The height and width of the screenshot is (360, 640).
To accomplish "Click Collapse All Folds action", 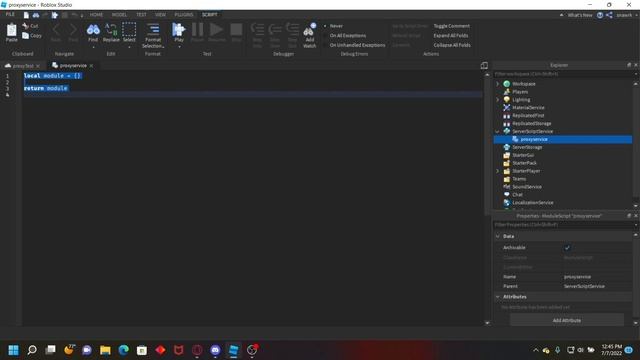I will [x=452, y=45].
